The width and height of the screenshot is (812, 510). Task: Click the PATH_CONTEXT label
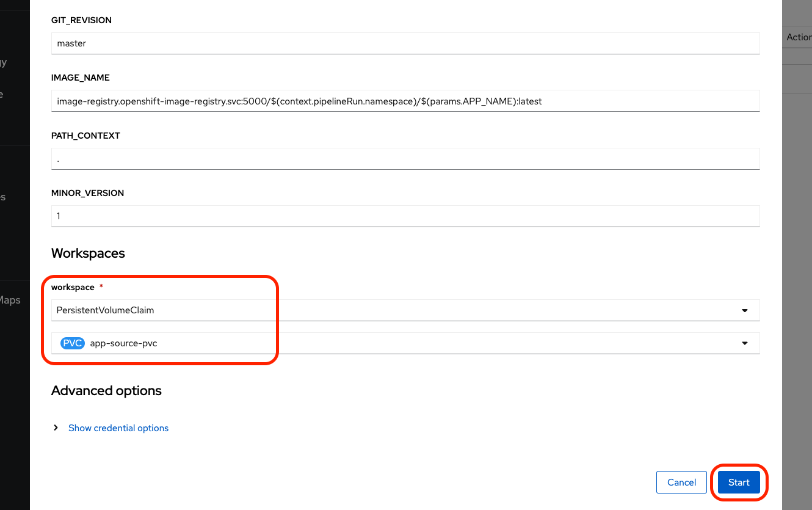tap(85, 136)
